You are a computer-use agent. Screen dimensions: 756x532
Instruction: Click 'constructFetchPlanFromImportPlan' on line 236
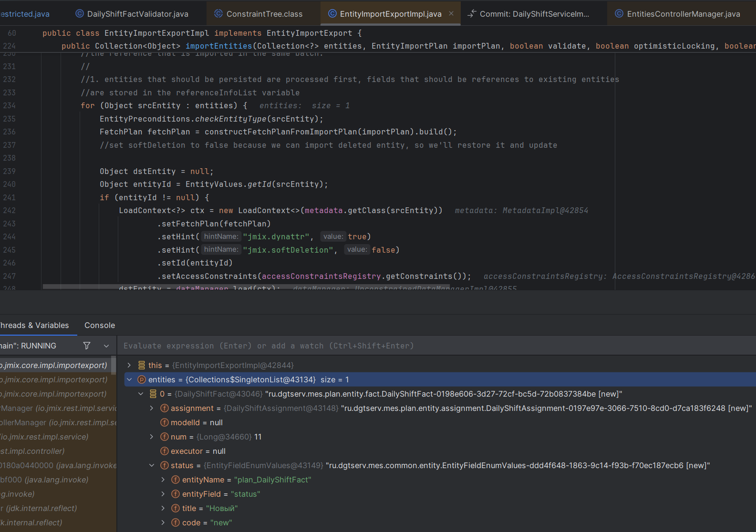point(281,132)
